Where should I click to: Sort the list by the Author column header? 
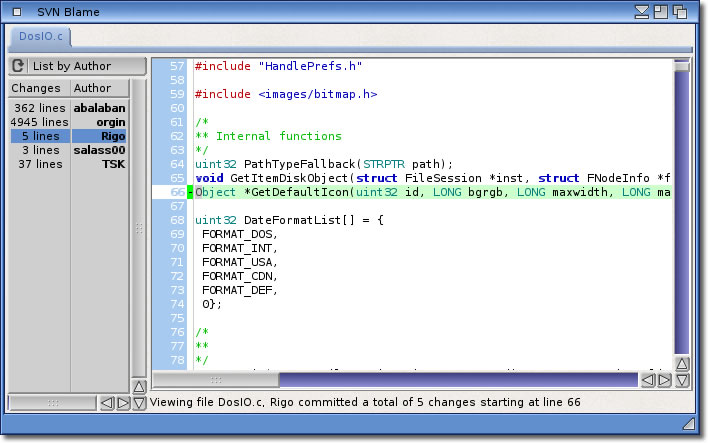pos(93,88)
